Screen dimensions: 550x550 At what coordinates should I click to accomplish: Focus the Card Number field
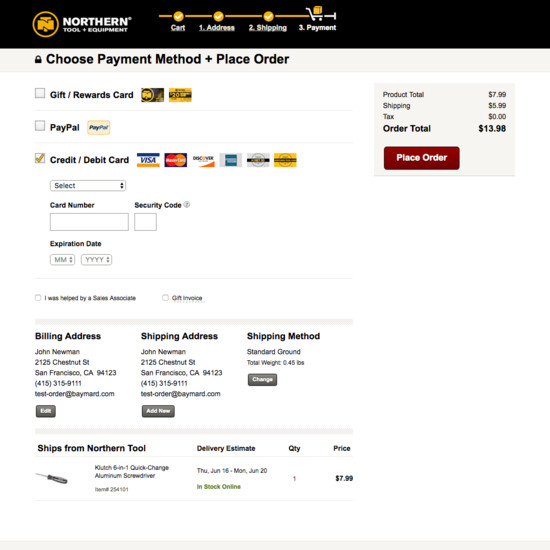click(89, 222)
